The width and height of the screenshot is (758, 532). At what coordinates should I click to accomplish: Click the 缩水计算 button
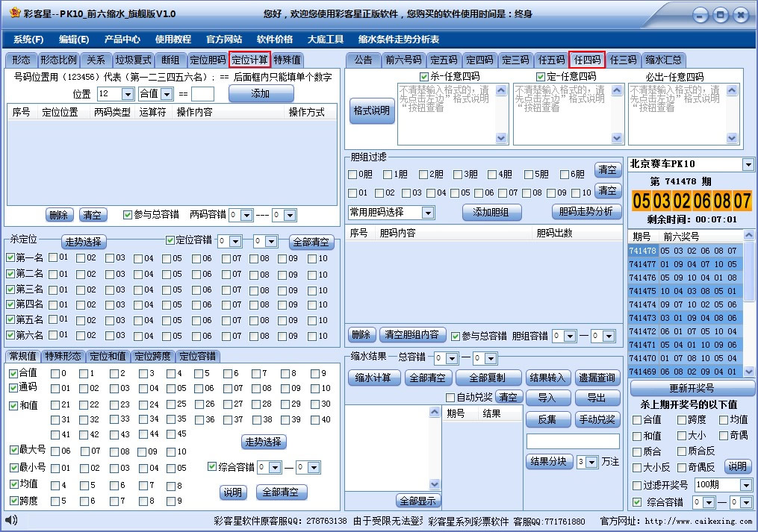373,378
